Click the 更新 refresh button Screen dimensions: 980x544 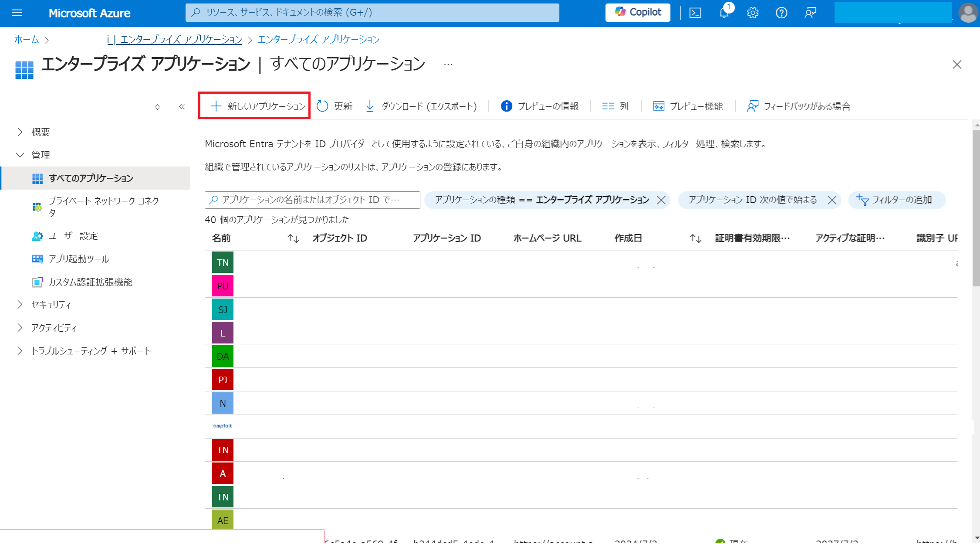[x=335, y=106]
